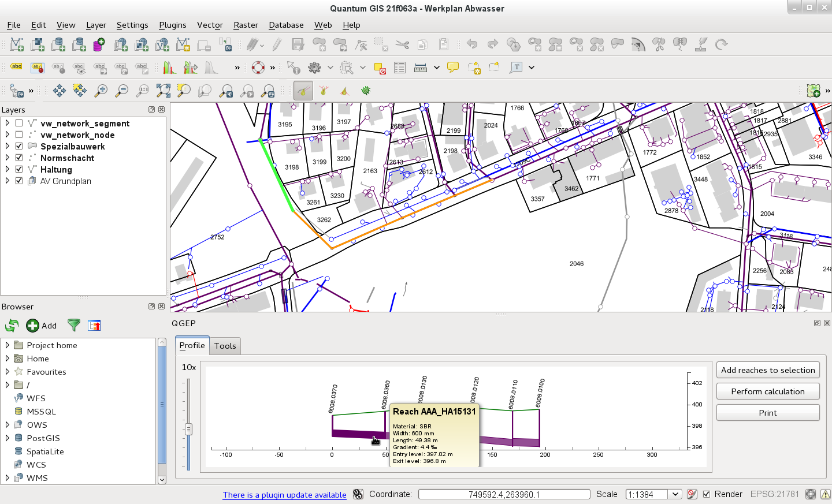Open the Plugins menu
The image size is (832, 504).
coord(173,25)
